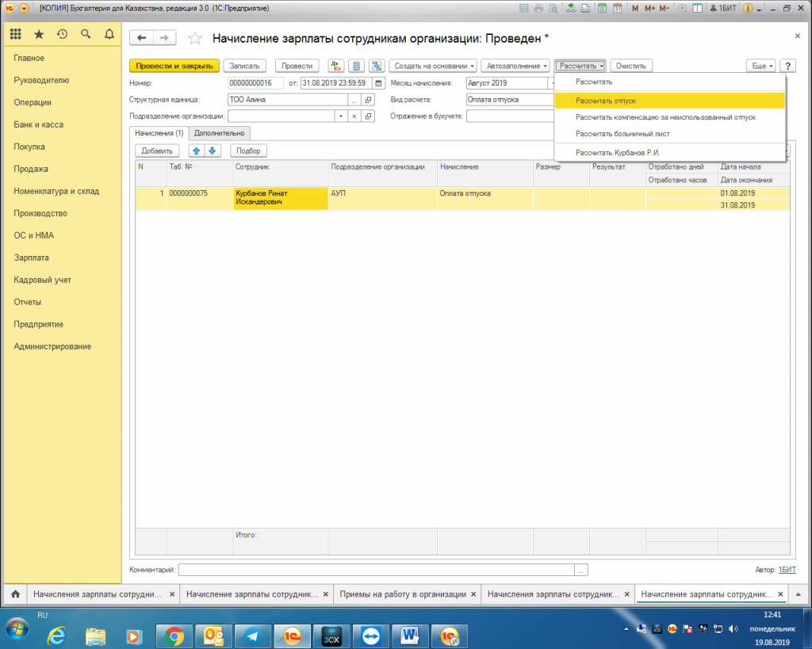Open the history clock icon
Screen dimensions: 812x649
[62, 35]
